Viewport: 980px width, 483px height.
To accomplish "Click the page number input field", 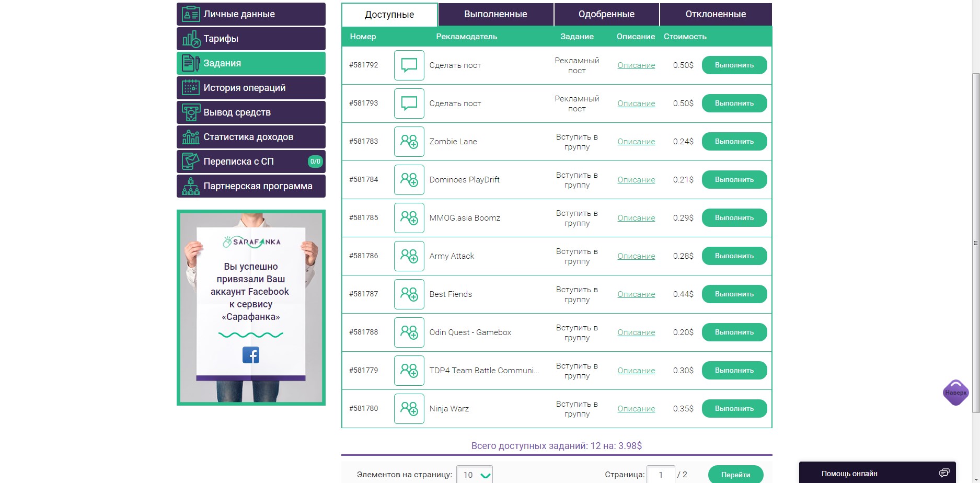I will click(x=661, y=475).
